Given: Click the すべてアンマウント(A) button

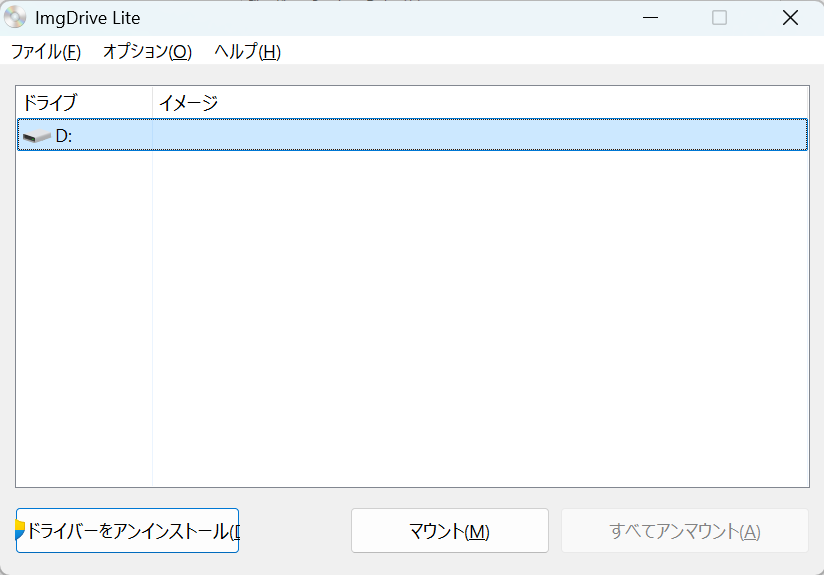Looking at the screenshot, I should point(684,531).
